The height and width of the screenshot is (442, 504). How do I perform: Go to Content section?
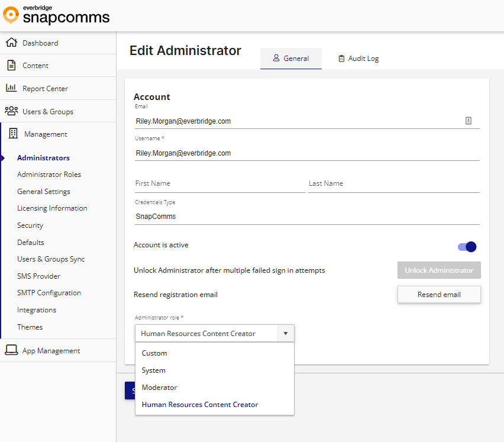tap(58, 66)
